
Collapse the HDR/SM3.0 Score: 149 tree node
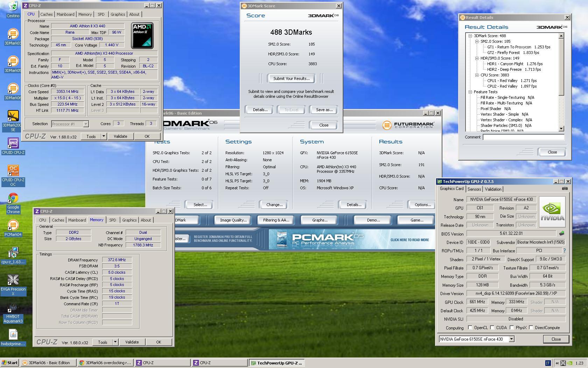pyautogui.click(x=477, y=58)
